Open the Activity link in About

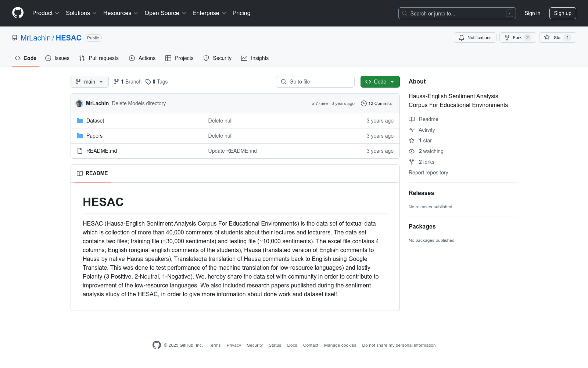pyautogui.click(x=422, y=130)
